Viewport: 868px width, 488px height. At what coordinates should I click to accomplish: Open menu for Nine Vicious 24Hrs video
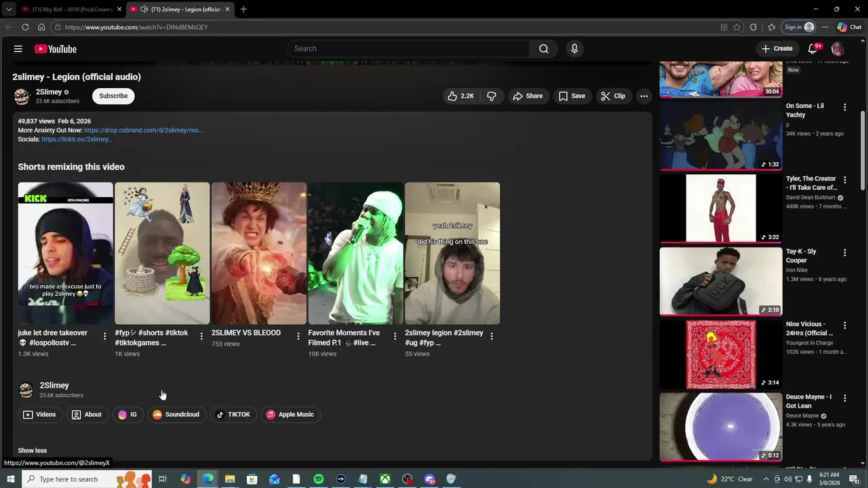point(845,325)
